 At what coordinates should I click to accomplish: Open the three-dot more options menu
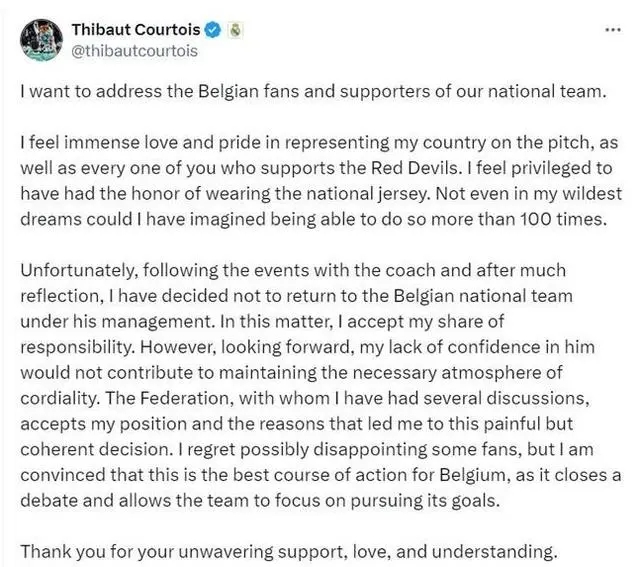613,29
